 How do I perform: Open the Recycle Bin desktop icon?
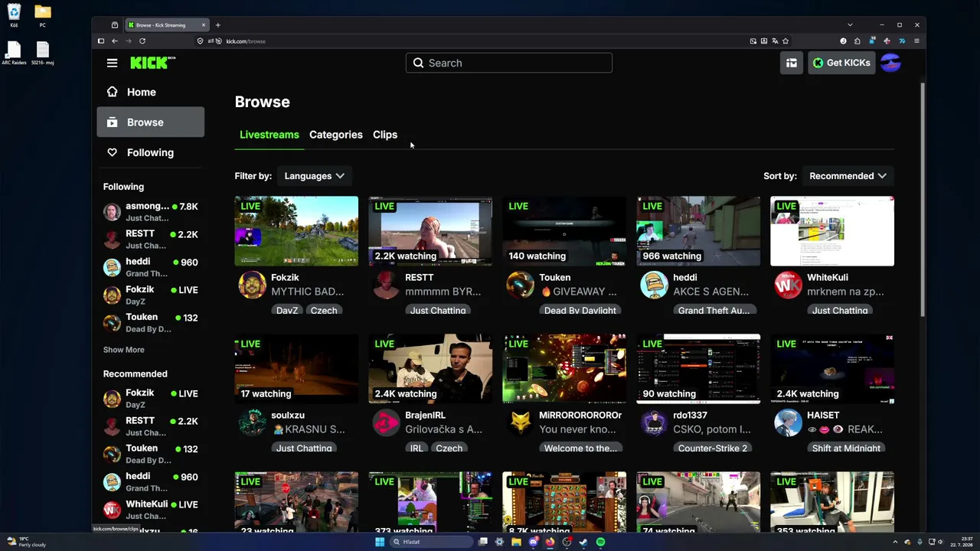pyautogui.click(x=14, y=15)
